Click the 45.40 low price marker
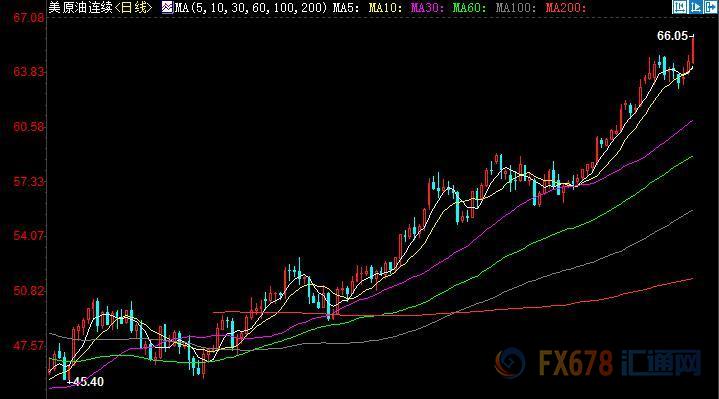This screenshot has height=399, width=719. point(87,382)
